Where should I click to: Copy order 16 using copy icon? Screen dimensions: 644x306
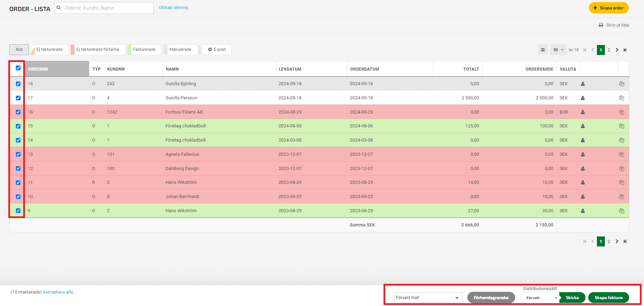click(621, 112)
